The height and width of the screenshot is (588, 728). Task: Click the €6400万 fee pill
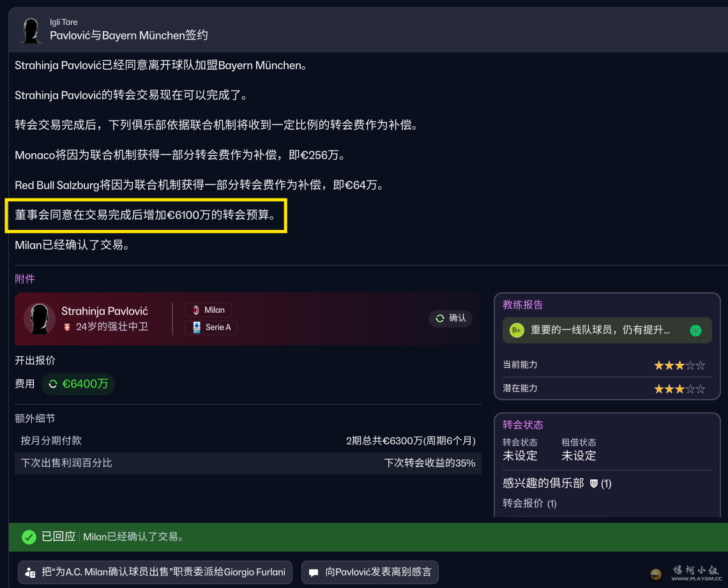78,384
